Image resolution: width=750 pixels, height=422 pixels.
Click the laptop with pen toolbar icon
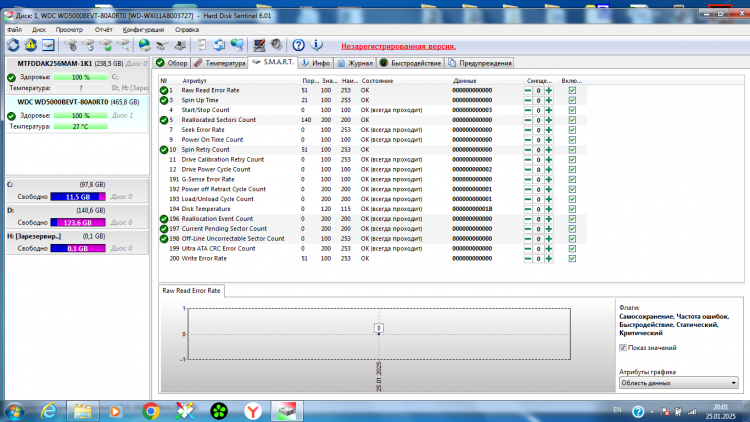pyautogui.click(x=259, y=45)
